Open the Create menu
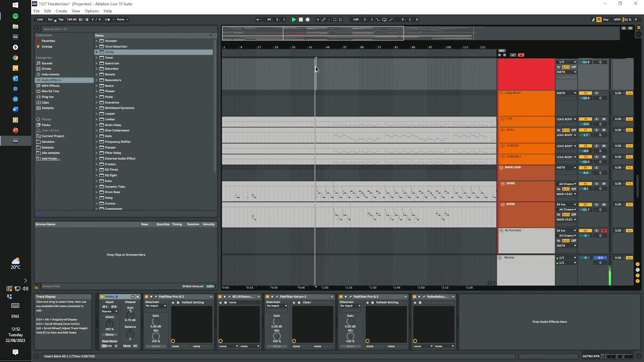 [61, 11]
